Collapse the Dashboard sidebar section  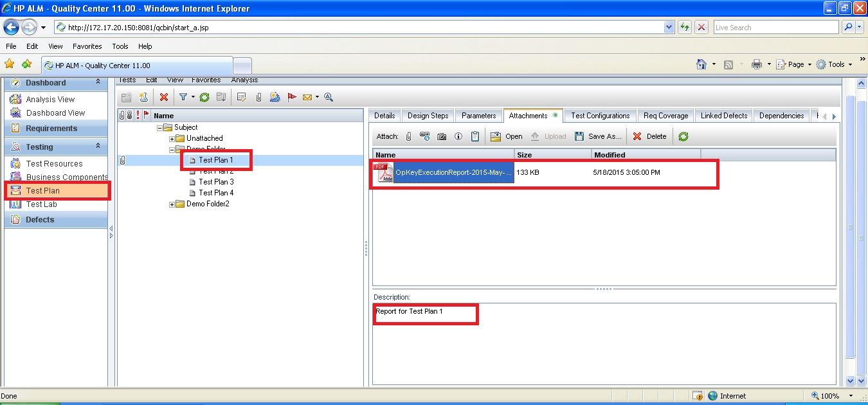98,82
